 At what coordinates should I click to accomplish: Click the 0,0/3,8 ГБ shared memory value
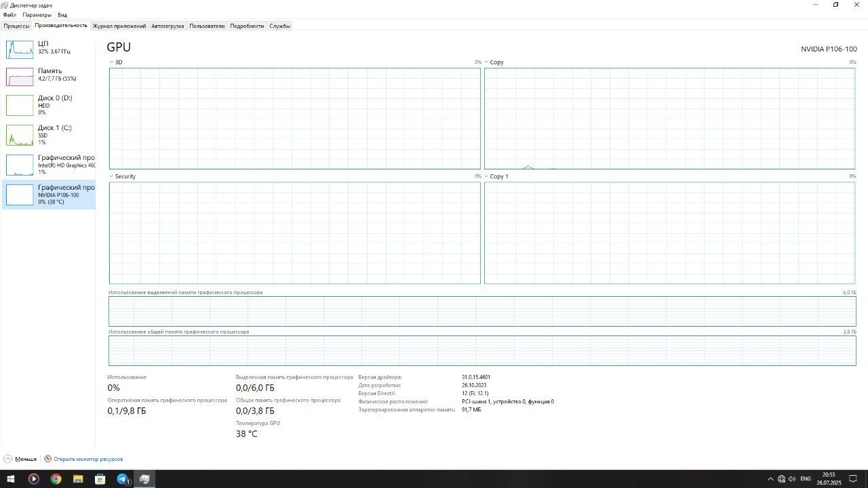pyautogui.click(x=255, y=411)
